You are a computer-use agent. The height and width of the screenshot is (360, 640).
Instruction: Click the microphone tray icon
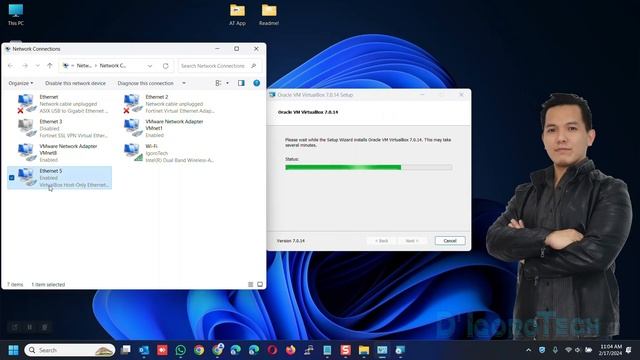pos(555,350)
